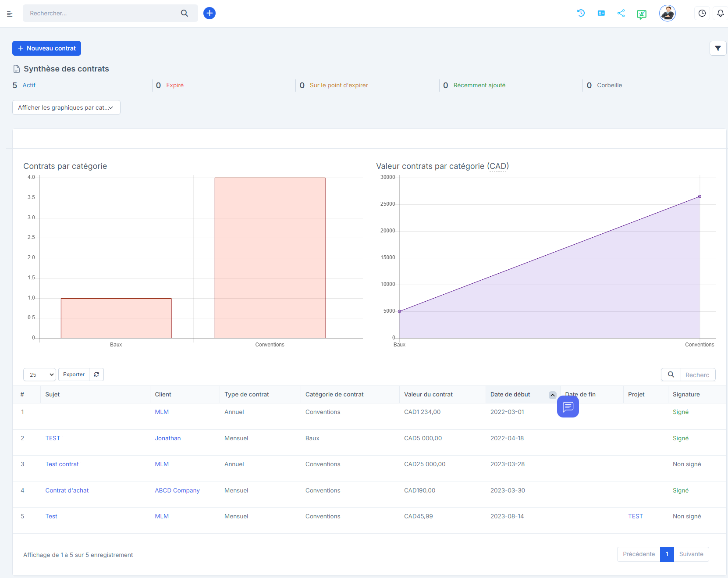The width and height of the screenshot is (728, 578).
Task: Open the notifications bell
Action: (x=721, y=13)
